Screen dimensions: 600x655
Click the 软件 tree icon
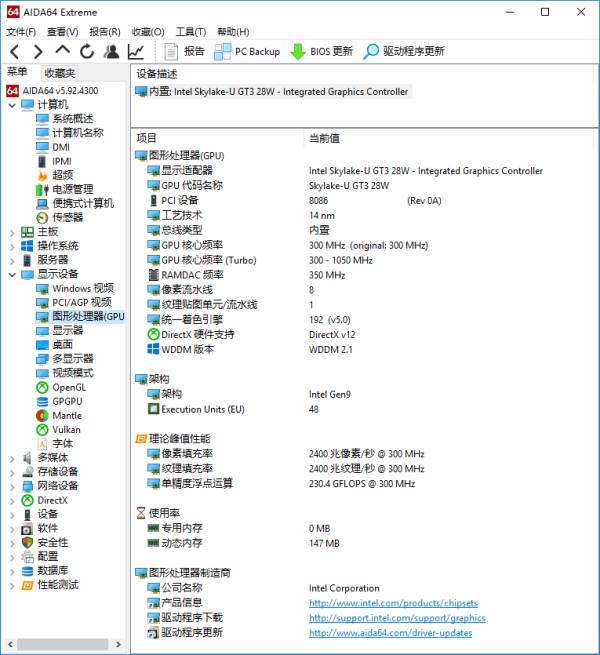coord(27,529)
